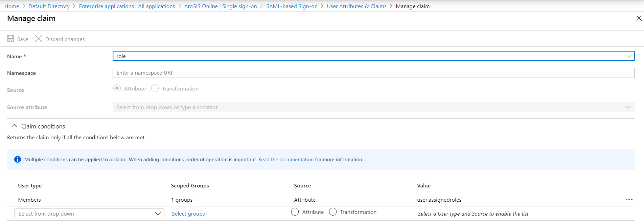Viewport: 644px width, 222px height.
Task: Click Discard changes text
Action: click(65, 39)
